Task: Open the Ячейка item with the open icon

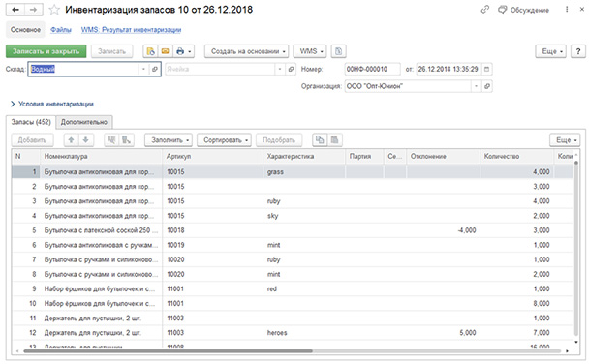Action: click(x=291, y=69)
